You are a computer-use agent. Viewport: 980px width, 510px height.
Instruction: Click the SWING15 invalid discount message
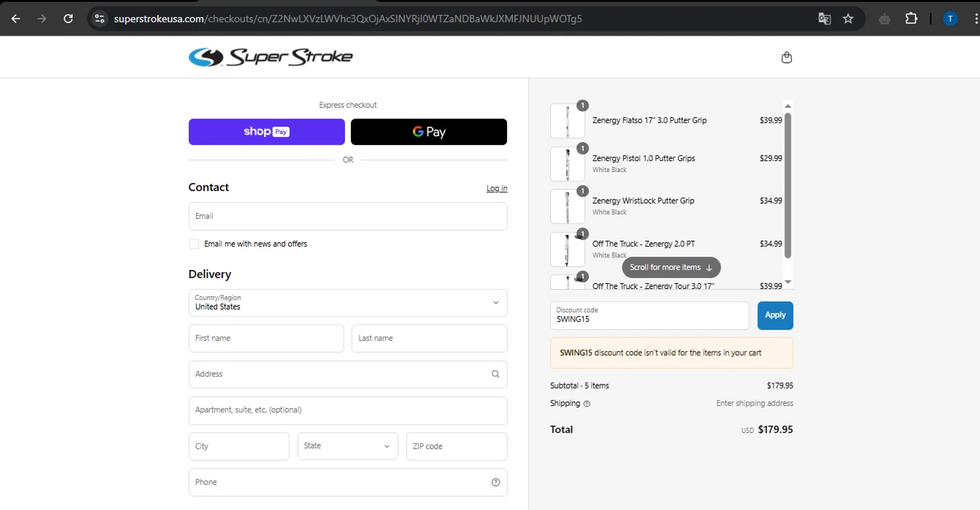[672, 353]
